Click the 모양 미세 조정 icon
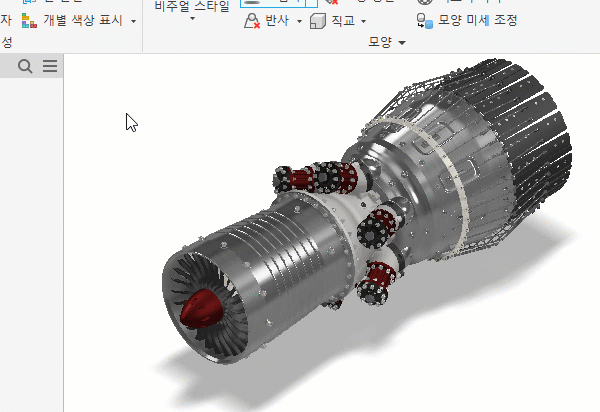The height and width of the screenshot is (412, 600). point(424,21)
